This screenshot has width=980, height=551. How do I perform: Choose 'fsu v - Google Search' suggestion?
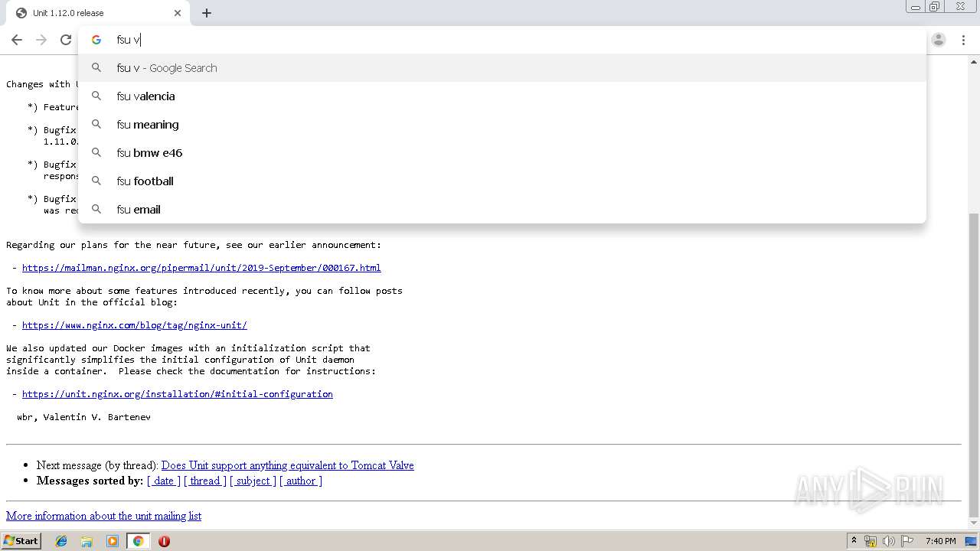coord(502,68)
